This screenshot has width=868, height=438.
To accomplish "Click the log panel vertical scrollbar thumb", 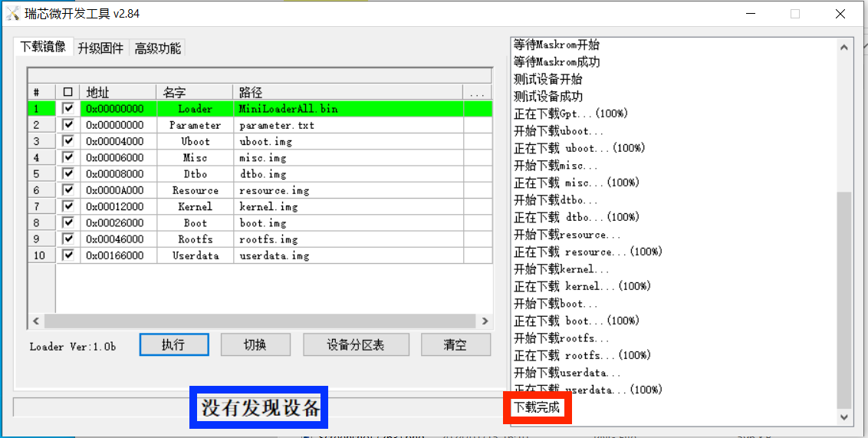I will [x=843, y=300].
